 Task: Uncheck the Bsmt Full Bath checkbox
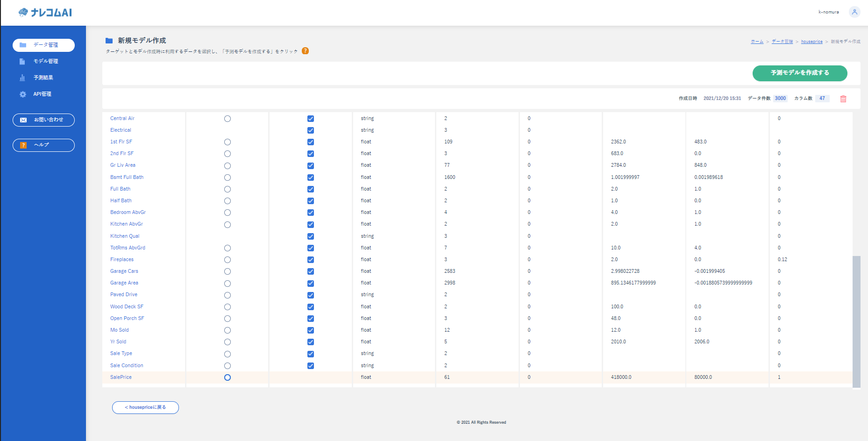311,178
